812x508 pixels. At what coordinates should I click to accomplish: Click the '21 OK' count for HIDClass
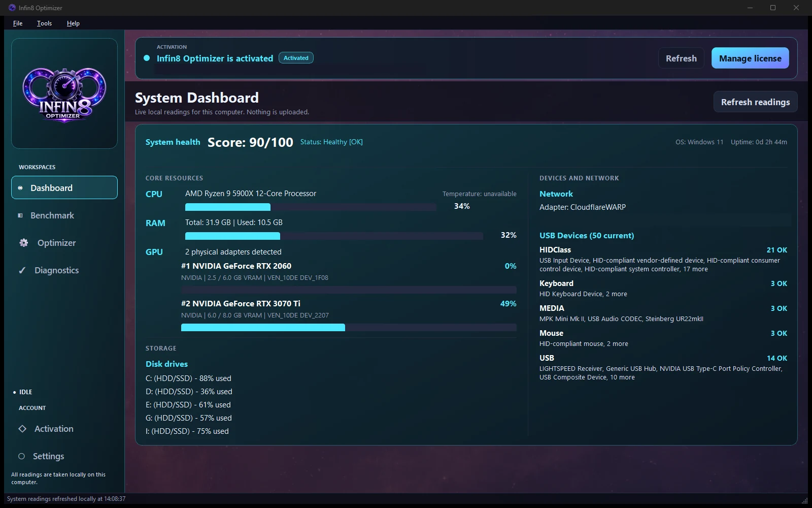coord(777,250)
